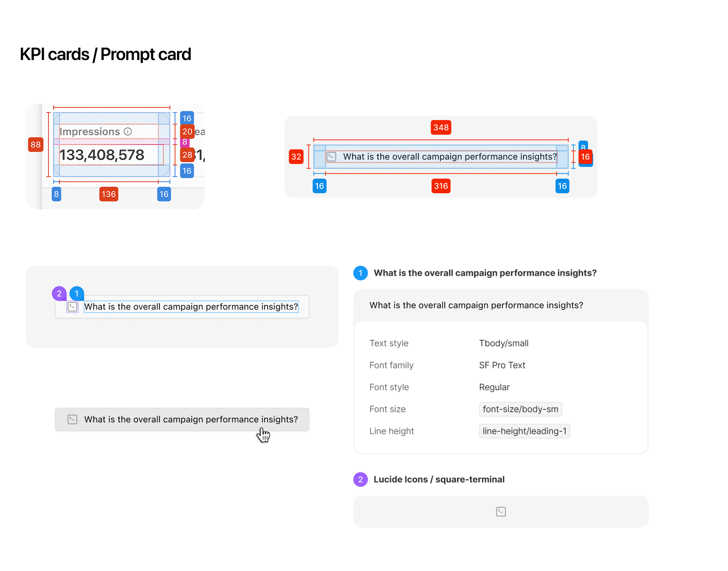
Task: Click the red 32 height label
Action: click(296, 157)
